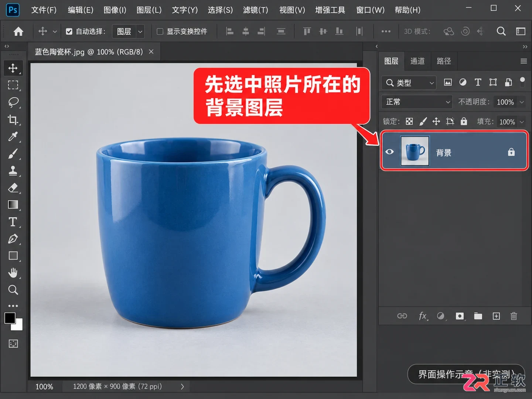Select the Pen tool

[x=13, y=239]
